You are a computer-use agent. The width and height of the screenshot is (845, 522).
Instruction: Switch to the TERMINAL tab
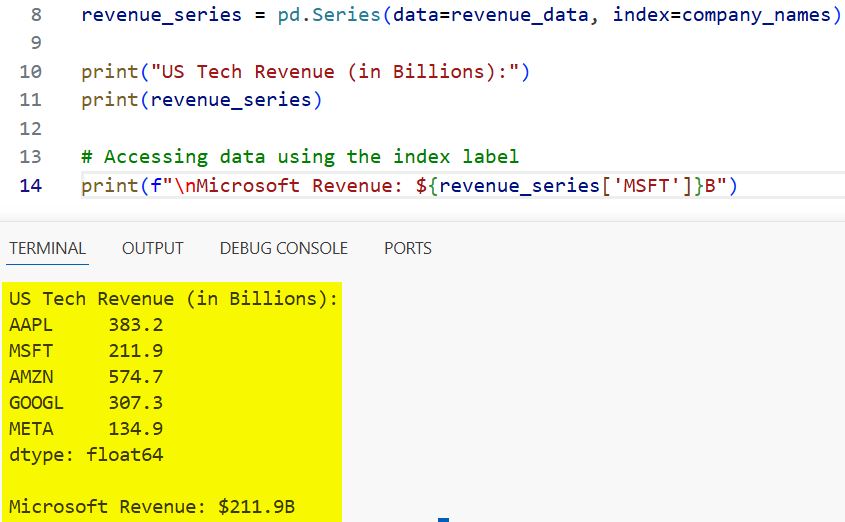coord(47,248)
